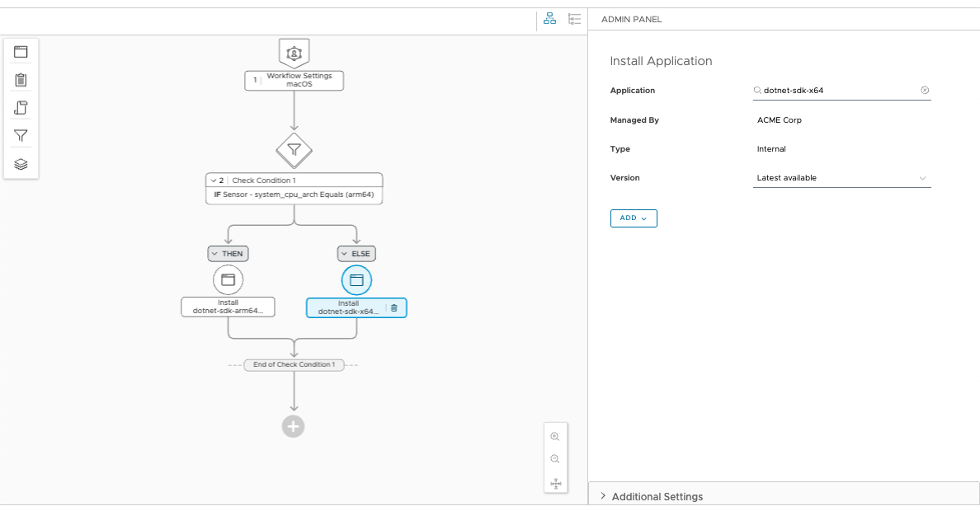
Task: Expand the Additional Settings section
Action: point(652,496)
